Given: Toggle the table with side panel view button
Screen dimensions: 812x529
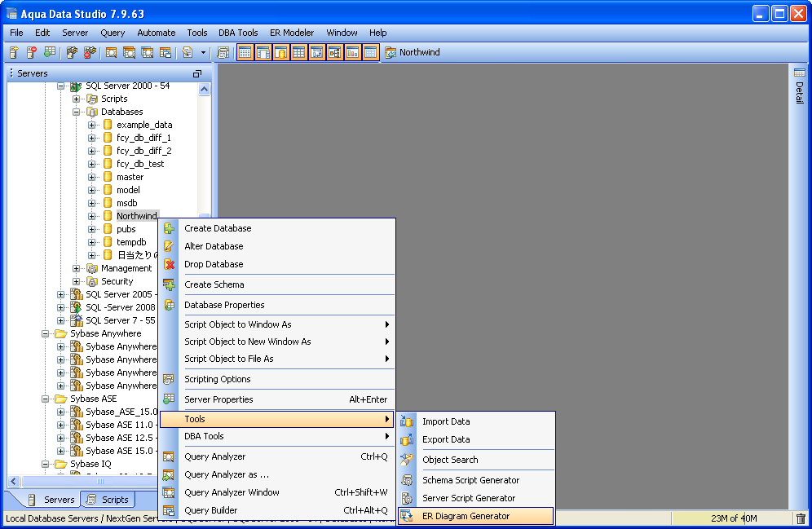Looking at the screenshot, I should click(263, 52).
